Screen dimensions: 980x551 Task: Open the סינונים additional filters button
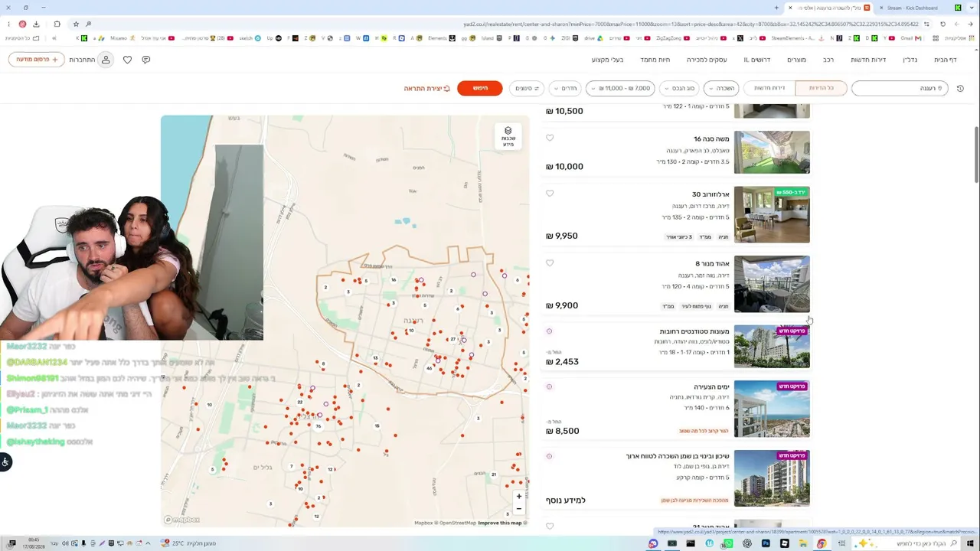pos(527,88)
